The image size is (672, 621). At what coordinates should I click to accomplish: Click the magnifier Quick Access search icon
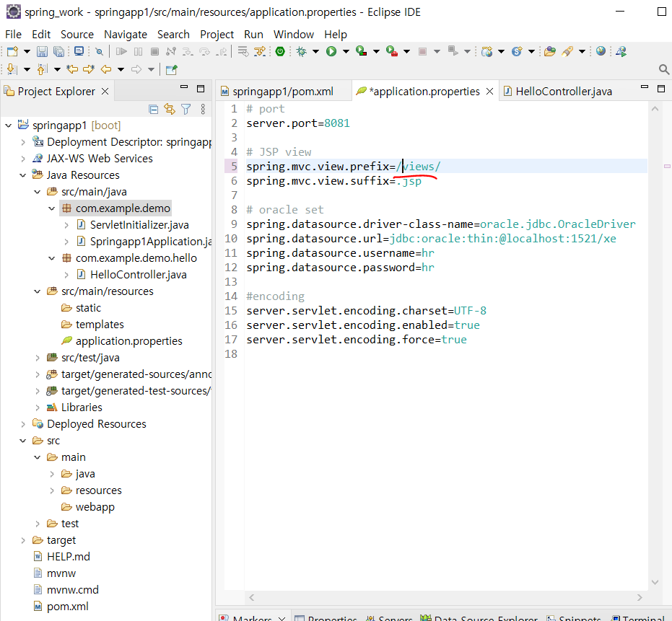(664, 69)
